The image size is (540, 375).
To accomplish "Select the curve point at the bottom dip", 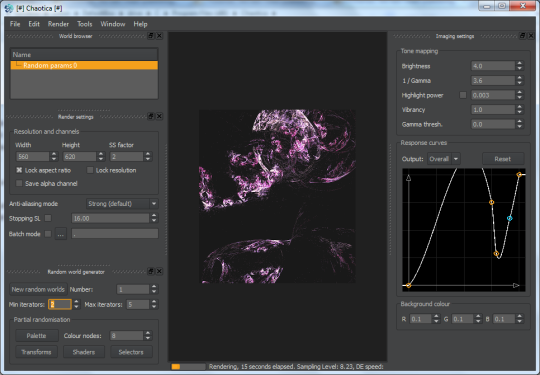I will click(x=496, y=254).
